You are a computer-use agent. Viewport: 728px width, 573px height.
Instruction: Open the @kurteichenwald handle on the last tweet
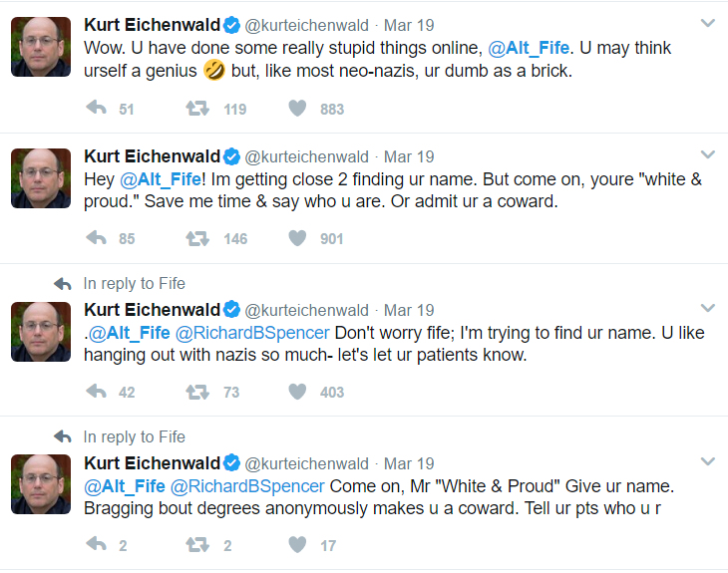[x=306, y=463]
